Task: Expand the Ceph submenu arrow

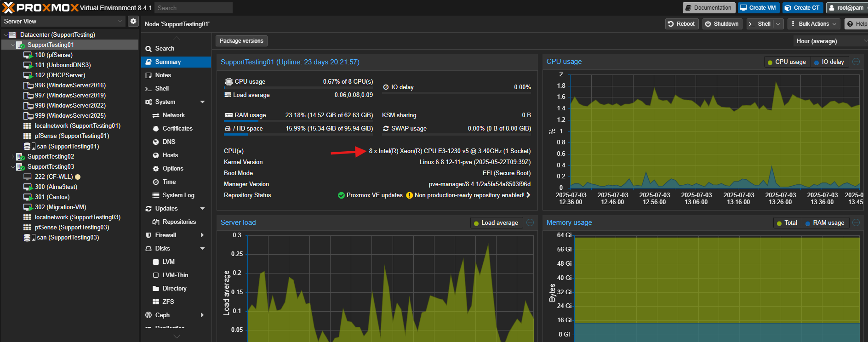Action: (202, 315)
